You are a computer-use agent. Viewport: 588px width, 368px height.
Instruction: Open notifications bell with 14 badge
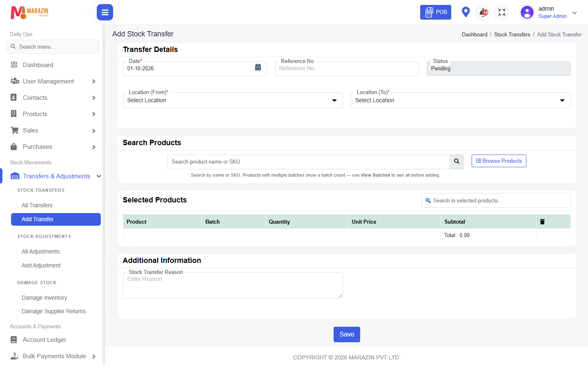pos(483,12)
